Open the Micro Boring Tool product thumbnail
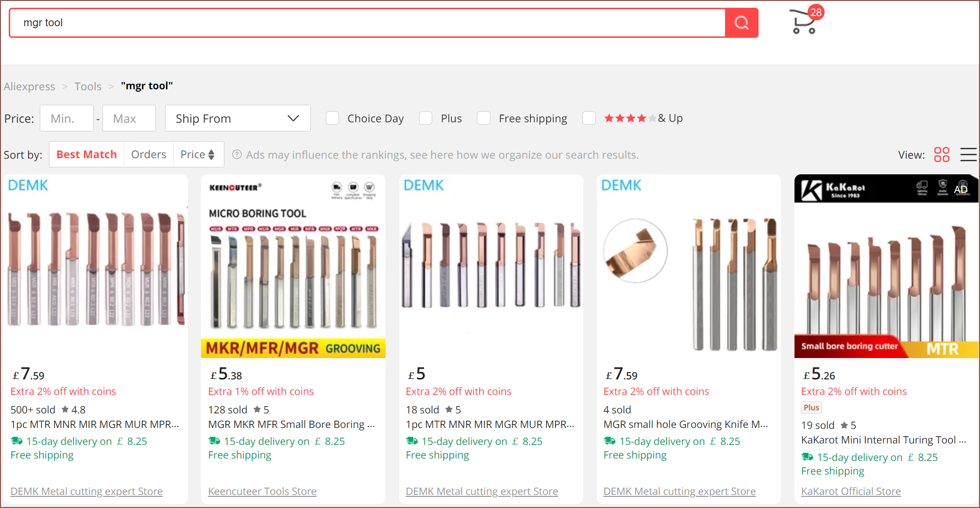 coord(293,266)
